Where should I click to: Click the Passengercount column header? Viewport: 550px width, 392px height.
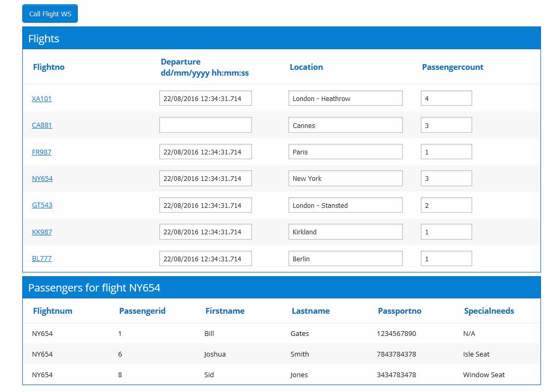click(453, 67)
